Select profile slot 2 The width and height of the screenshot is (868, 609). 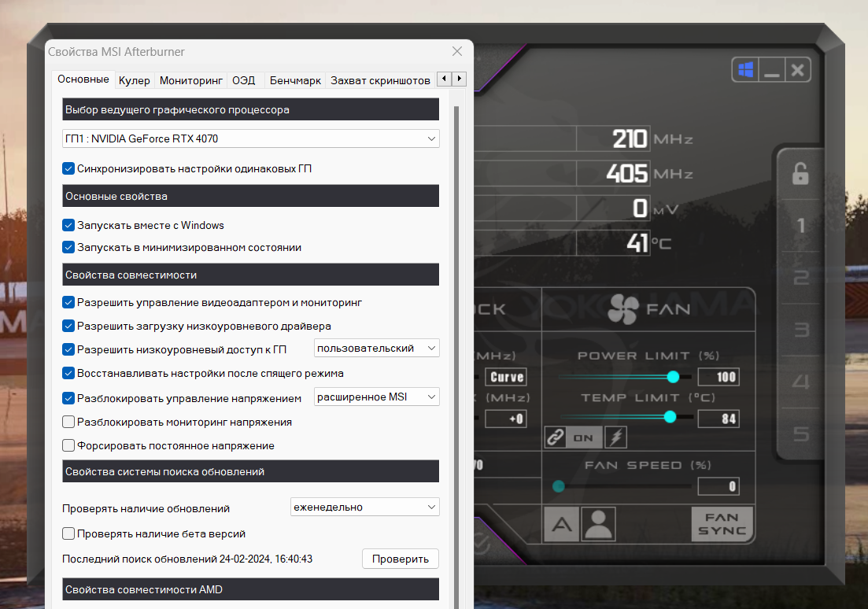tap(801, 277)
